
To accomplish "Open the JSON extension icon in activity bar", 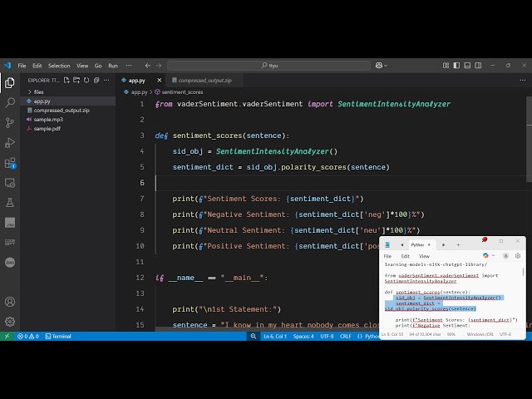I will (10, 263).
